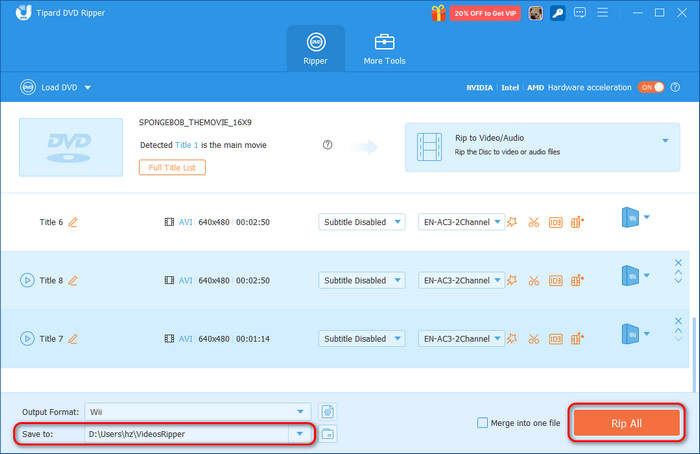
Task: Click the Rip All button
Action: tap(627, 423)
